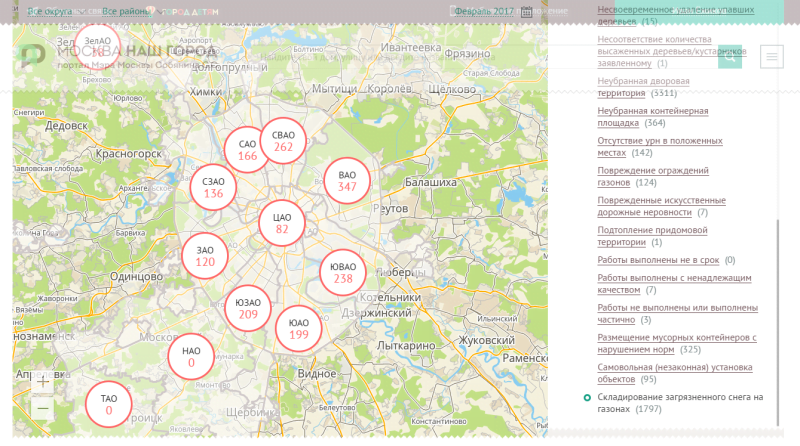
Task: Choose Размещение мусорных контейнеров с нарушением норм
Action: 677,343
